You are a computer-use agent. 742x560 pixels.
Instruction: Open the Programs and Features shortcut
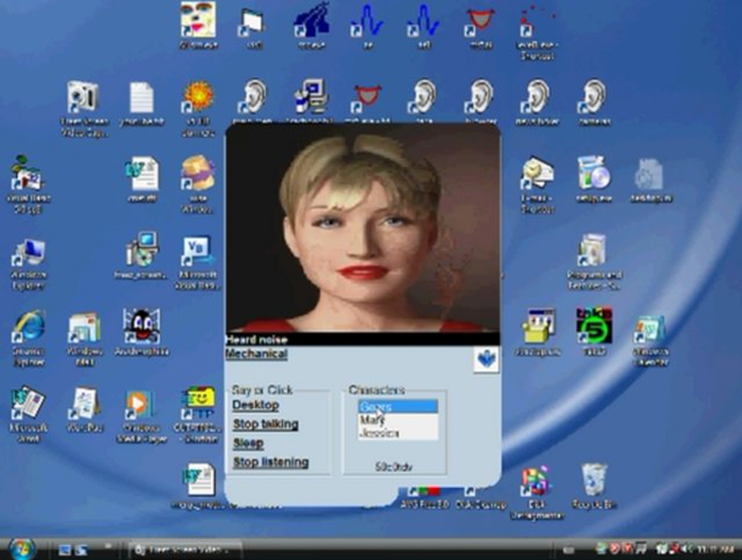[x=594, y=262]
